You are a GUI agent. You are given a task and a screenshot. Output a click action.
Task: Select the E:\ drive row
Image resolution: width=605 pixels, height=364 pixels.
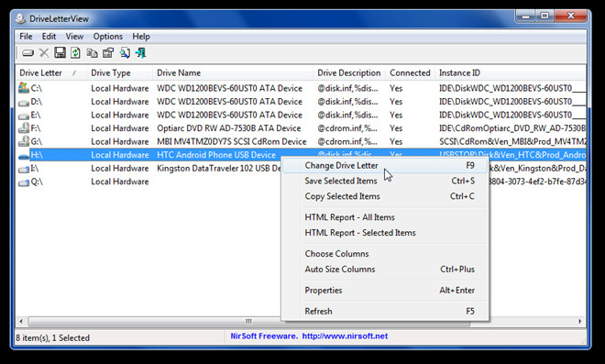tap(301, 115)
